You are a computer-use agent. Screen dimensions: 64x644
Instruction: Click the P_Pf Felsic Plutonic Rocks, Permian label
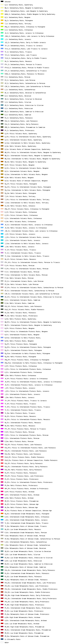click(x=20, y=432)
